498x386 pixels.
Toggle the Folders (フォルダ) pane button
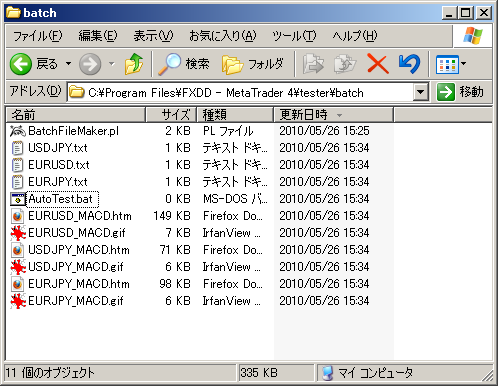[253, 64]
